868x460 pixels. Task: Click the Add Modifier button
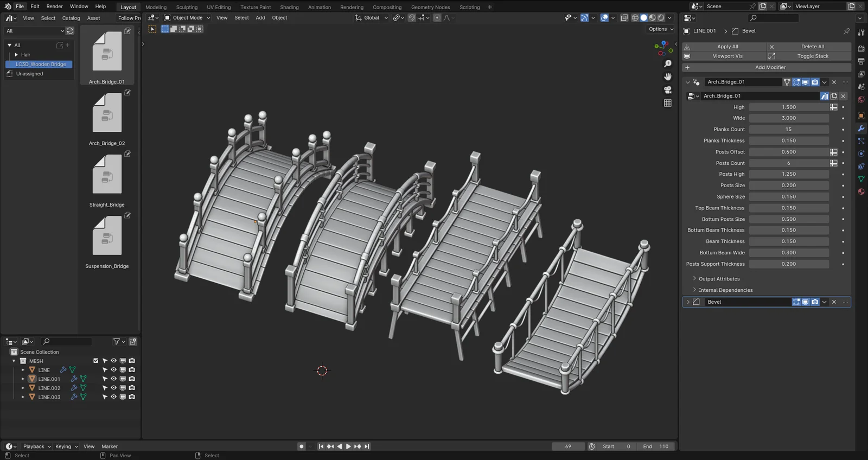770,68
